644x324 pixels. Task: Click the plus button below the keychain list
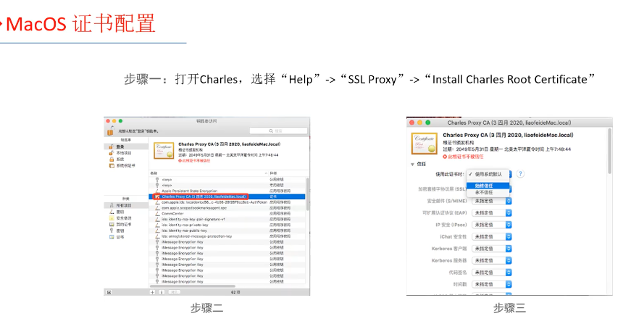(x=152, y=292)
